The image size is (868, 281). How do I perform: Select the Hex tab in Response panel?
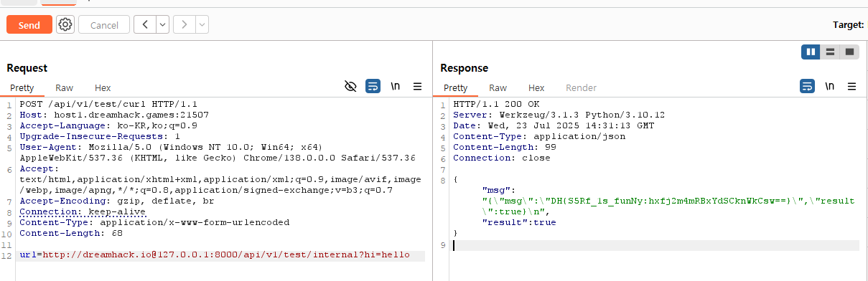coord(536,87)
